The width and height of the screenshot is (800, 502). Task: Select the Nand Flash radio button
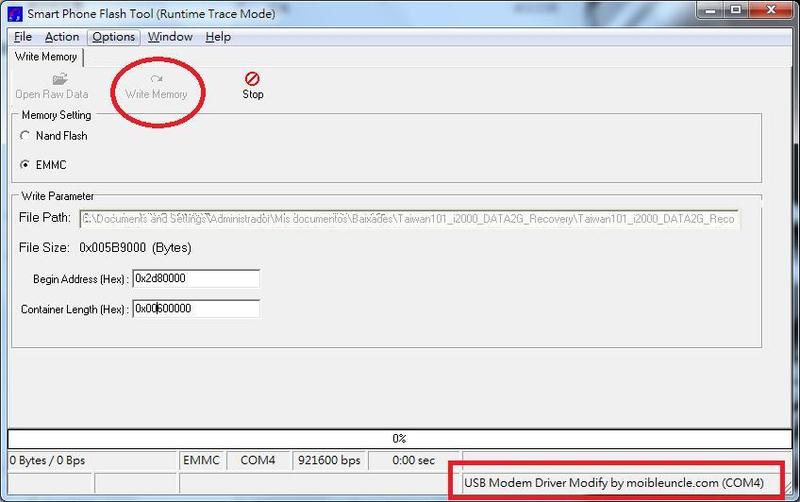pyautogui.click(x=24, y=136)
